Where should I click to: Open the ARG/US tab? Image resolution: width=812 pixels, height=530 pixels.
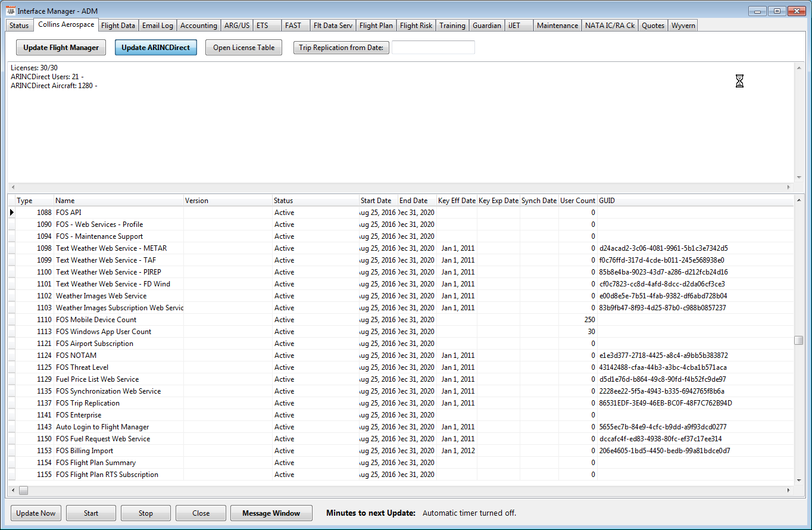tap(237, 26)
